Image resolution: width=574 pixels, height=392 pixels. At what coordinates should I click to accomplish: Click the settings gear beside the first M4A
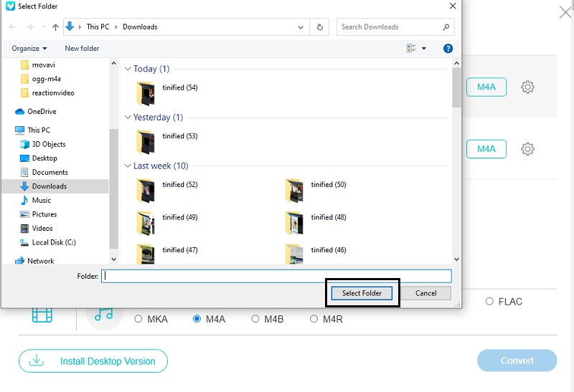pyautogui.click(x=527, y=87)
